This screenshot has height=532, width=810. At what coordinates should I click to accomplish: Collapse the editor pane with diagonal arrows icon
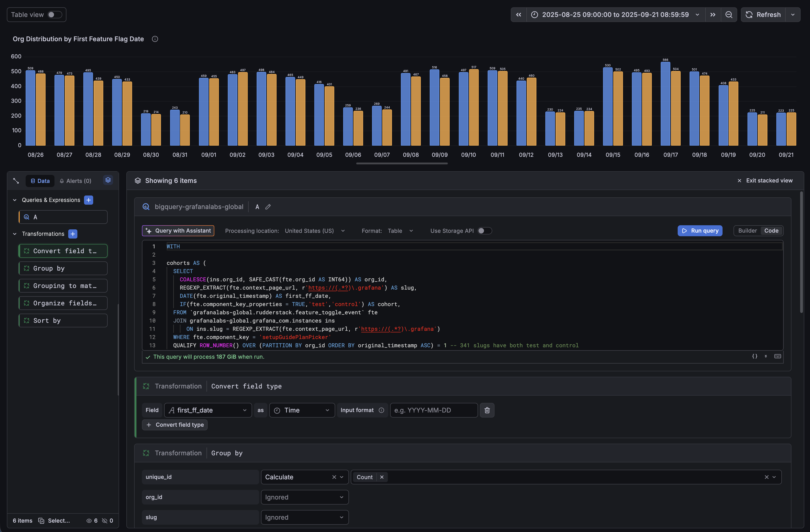16,181
